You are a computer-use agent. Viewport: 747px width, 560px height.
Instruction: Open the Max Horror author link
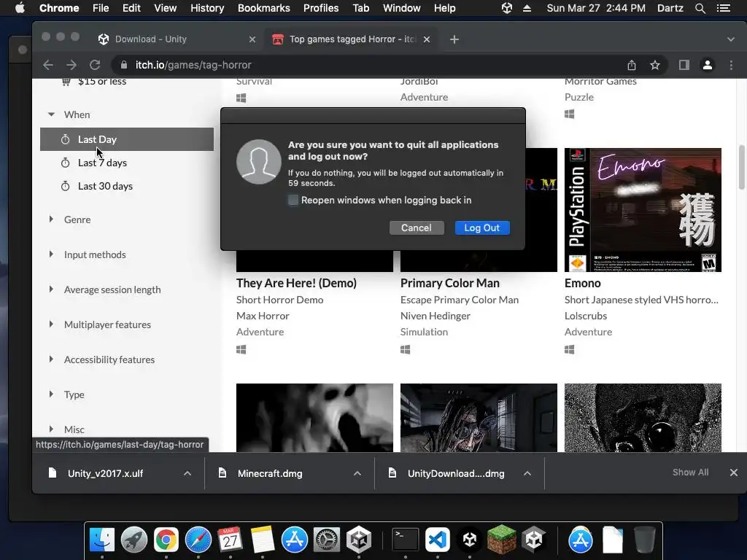click(263, 316)
